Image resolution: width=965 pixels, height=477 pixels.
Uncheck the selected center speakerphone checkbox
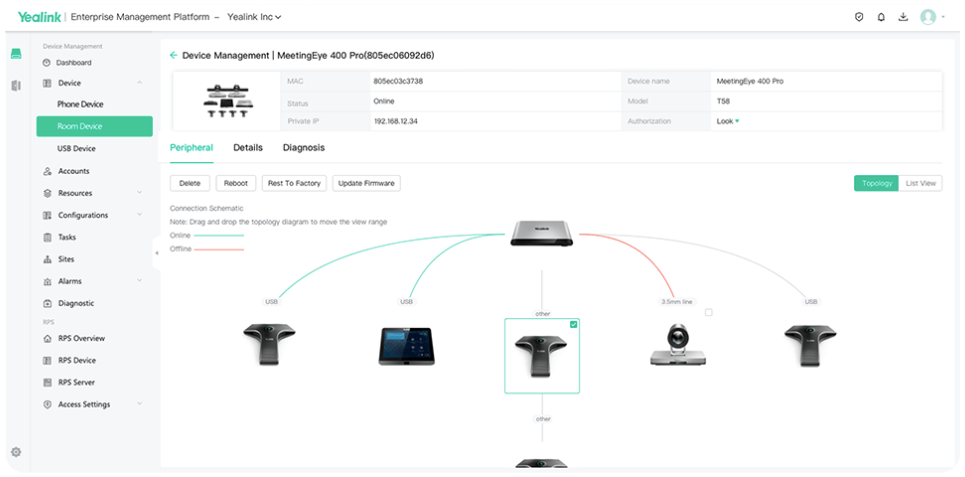coord(574,324)
